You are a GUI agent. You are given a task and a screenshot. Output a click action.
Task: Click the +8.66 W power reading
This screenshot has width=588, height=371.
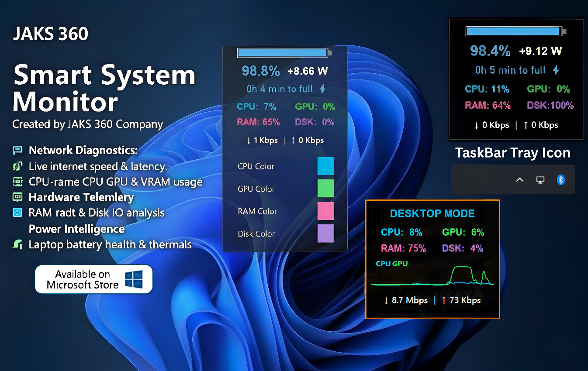click(x=308, y=71)
